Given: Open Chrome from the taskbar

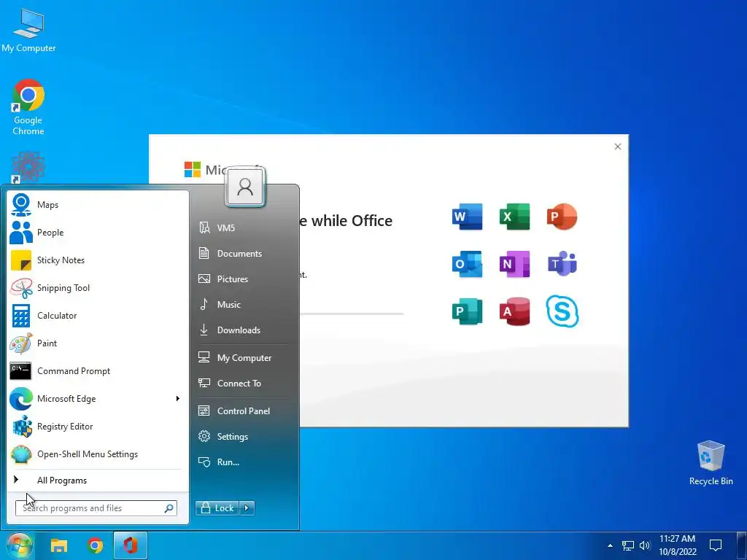Looking at the screenshot, I should click(x=95, y=545).
